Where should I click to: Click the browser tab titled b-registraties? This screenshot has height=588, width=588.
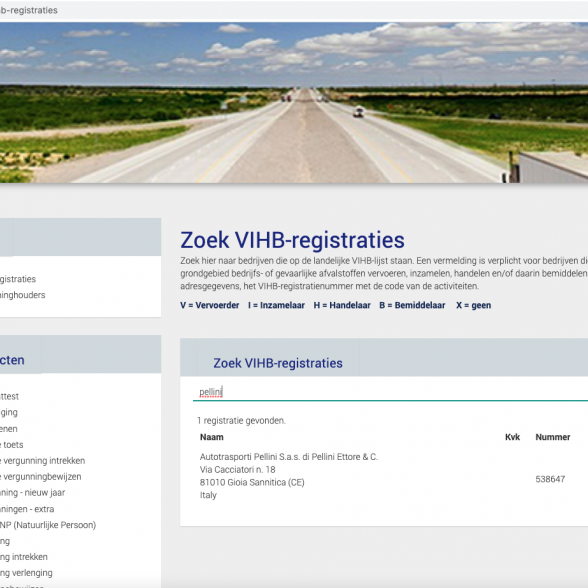[29, 10]
